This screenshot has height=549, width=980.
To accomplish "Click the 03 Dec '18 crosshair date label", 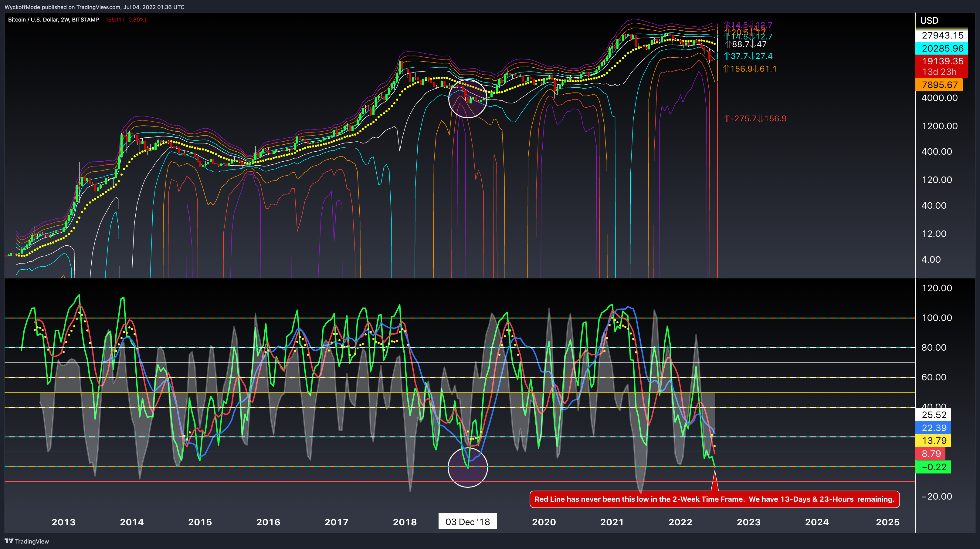I will 468,522.
